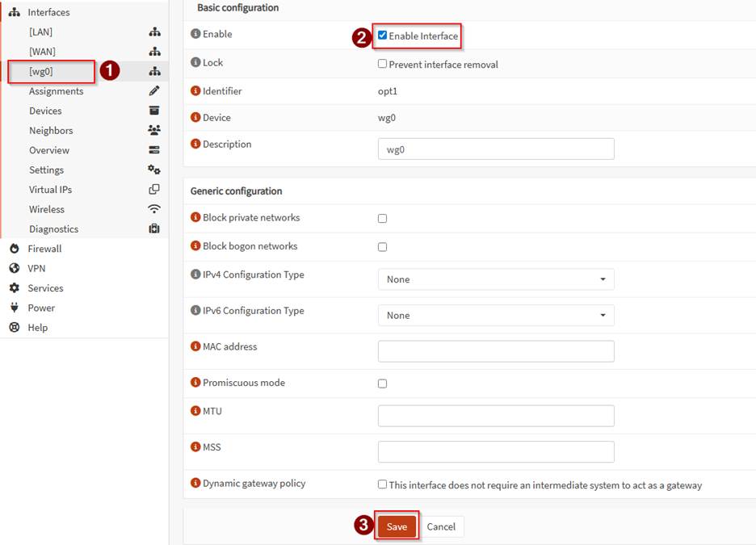Viewport: 756px width, 545px height.
Task: Enable the Block private networks checkbox
Action: click(x=383, y=218)
